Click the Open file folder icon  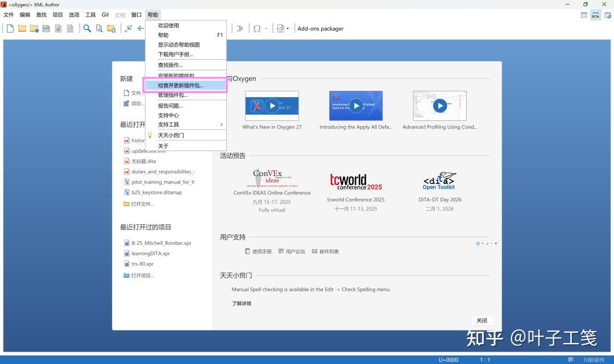click(22, 28)
